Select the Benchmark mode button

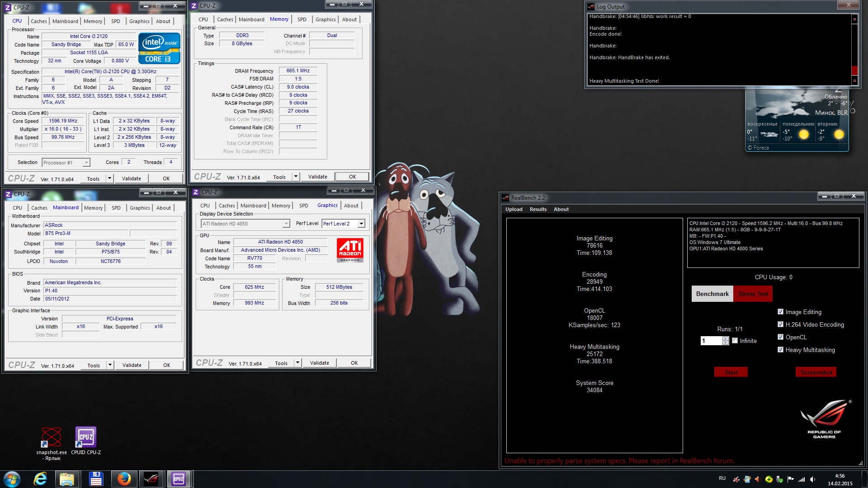(x=712, y=294)
